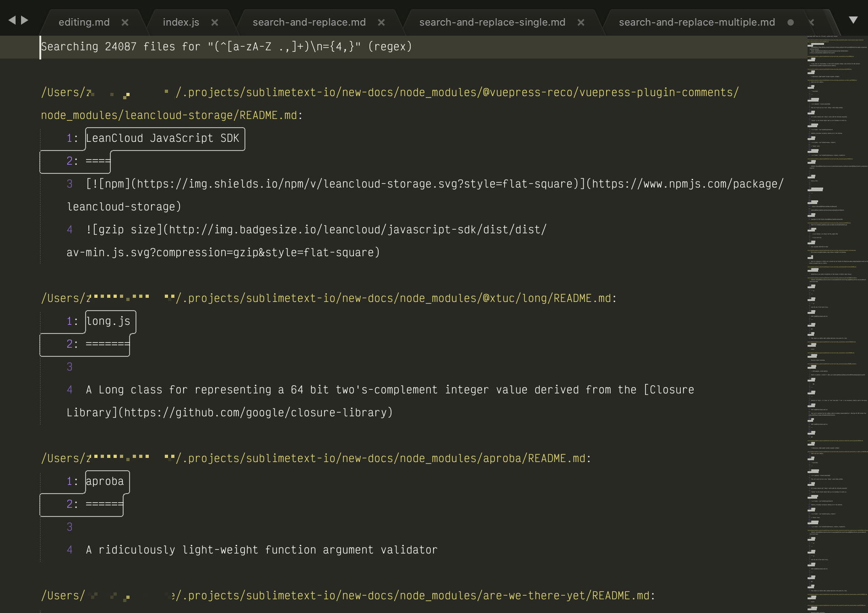
Task: Click the 'Searching 24087 files' header line
Action: (227, 47)
